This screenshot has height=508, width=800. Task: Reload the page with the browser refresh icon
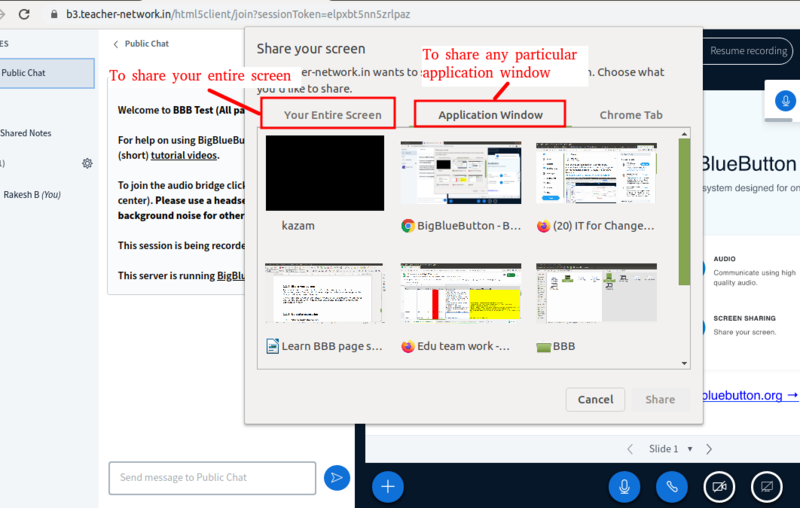[24, 14]
